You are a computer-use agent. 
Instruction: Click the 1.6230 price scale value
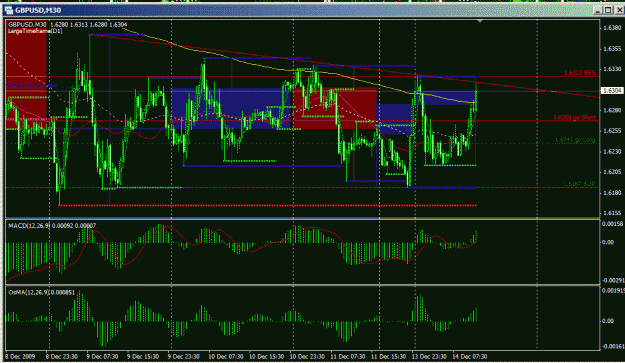coord(612,151)
